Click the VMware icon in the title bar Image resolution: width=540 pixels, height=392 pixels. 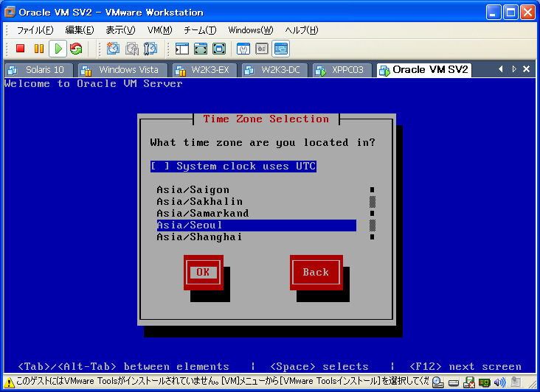10,12
